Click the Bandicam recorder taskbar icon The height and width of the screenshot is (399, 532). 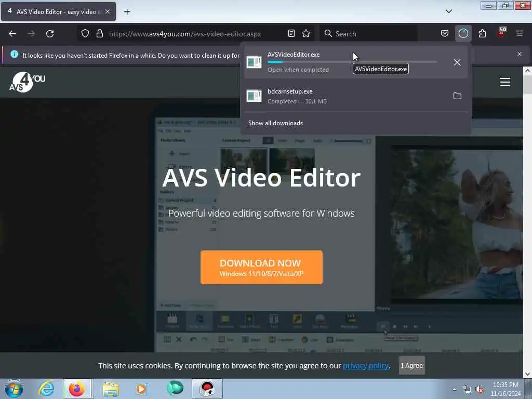pyautogui.click(x=207, y=389)
